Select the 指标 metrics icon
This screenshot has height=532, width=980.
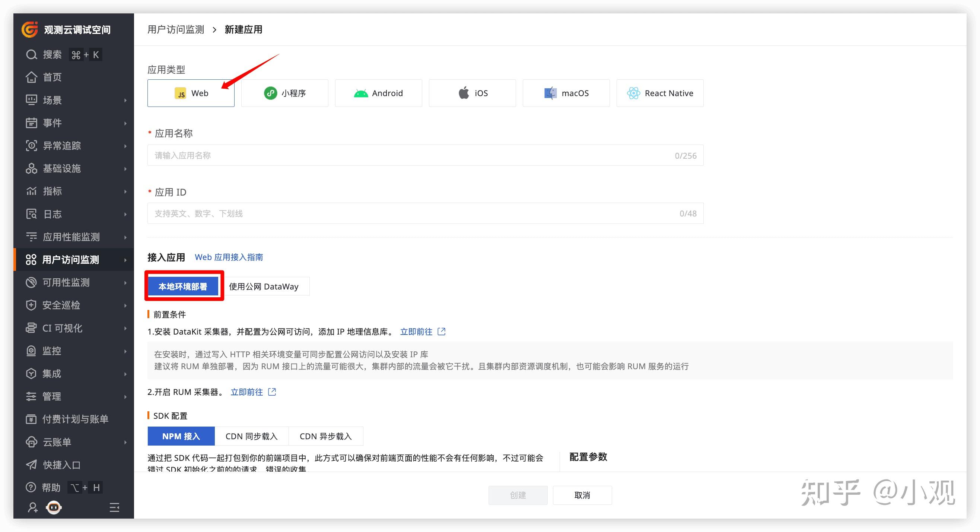(32, 191)
